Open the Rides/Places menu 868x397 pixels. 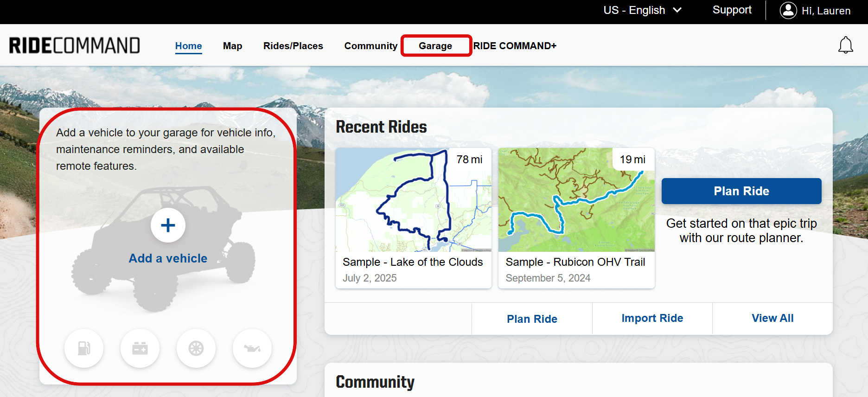pos(293,46)
